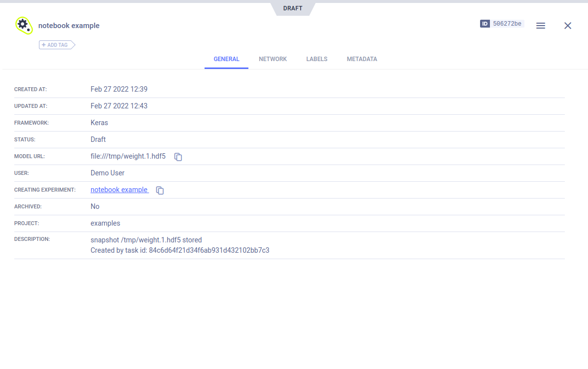Viewport: 588px width, 369px height.
Task: Click the Created At date value
Action: (119, 89)
